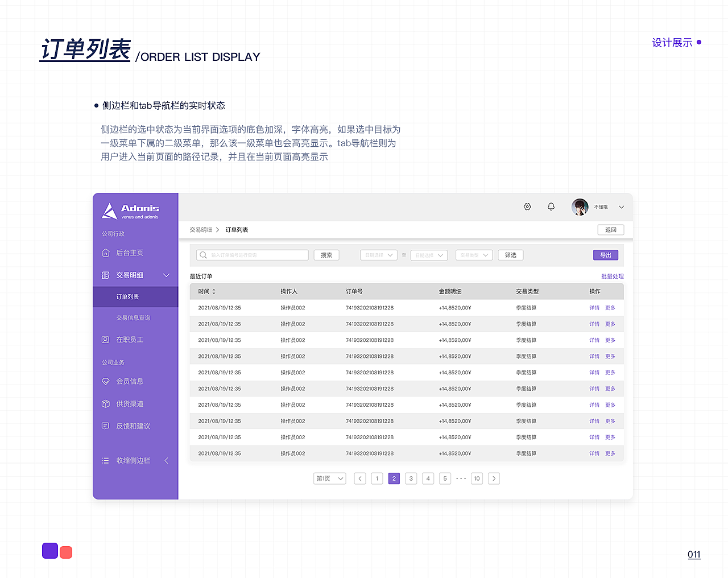Open 更多 in the first order row

pos(610,308)
